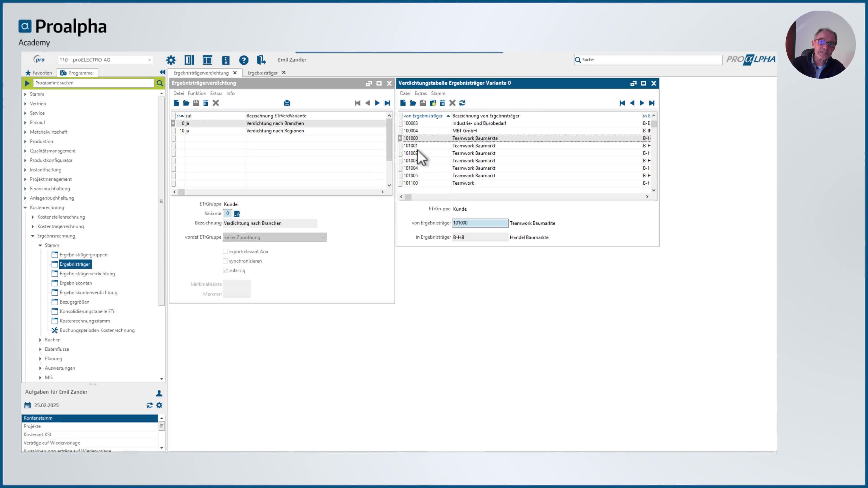Open Stamm menu in Verdichtungstabelle window
The width and height of the screenshot is (868, 488).
pos(438,93)
